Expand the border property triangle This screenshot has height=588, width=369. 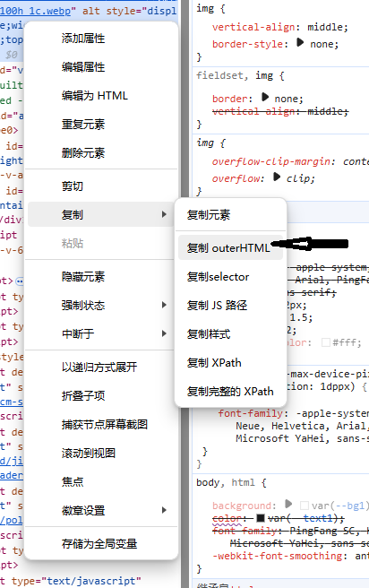(265, 97)
